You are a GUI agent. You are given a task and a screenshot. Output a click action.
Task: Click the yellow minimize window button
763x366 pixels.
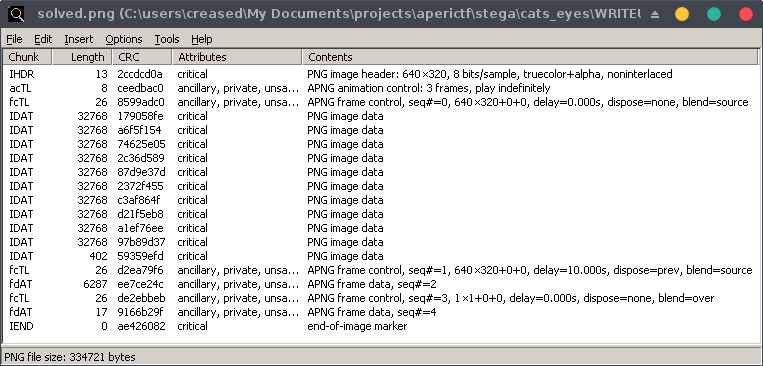point(682,14)
